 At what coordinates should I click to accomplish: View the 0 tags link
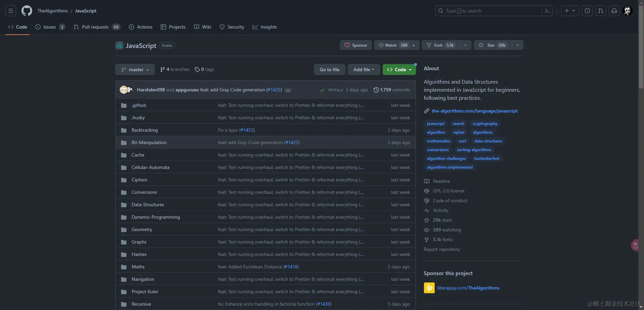[x=204, y=70]
